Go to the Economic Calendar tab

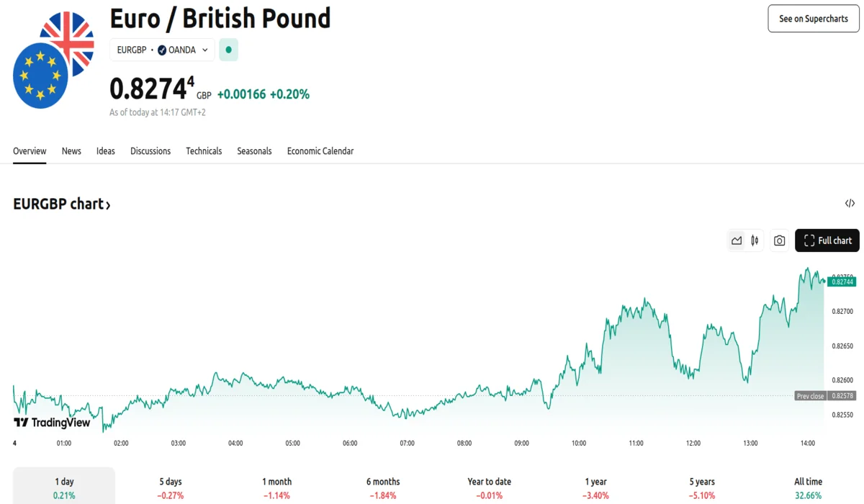tap(320, 151)
